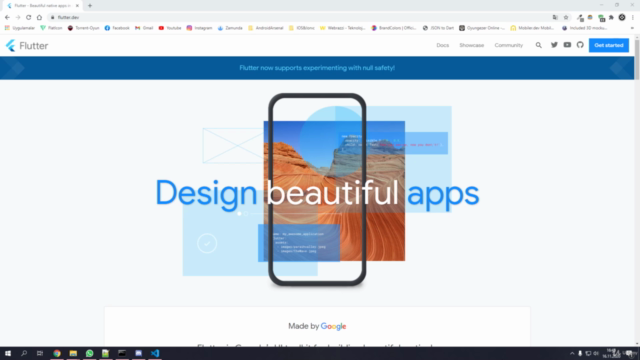Open the Showcase page
This screenshot has height=360, width=640.
[x=471, y=45]
